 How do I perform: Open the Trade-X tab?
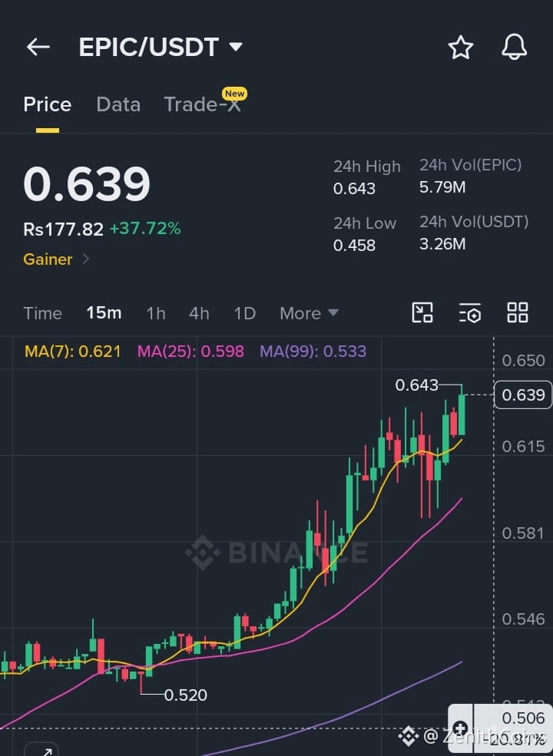pyautogui.click(x=202, y=104)
